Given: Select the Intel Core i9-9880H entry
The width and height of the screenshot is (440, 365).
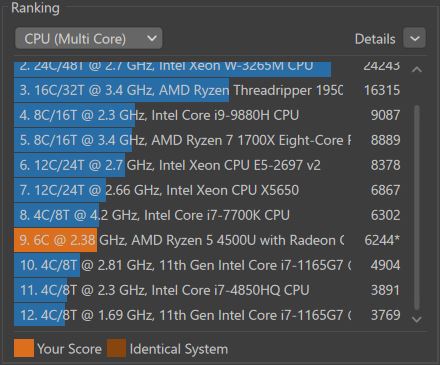Looking at the screenshot, I should [x=207, y=115].
